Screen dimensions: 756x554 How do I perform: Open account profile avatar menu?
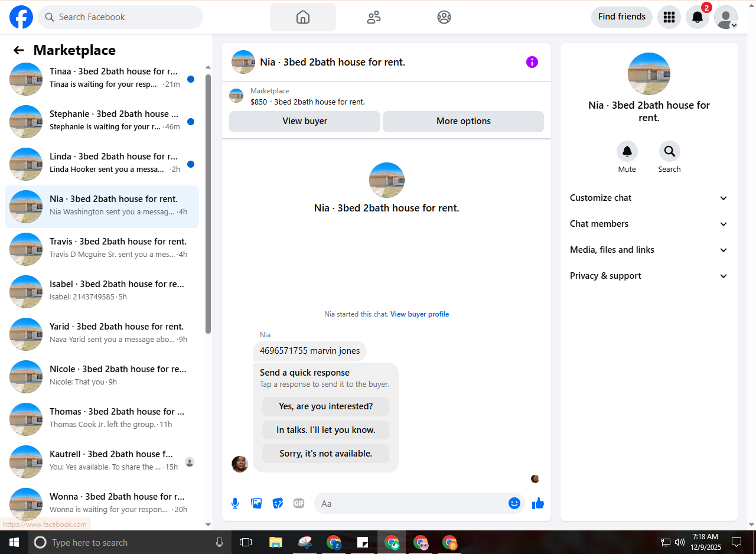pos(726,17)
